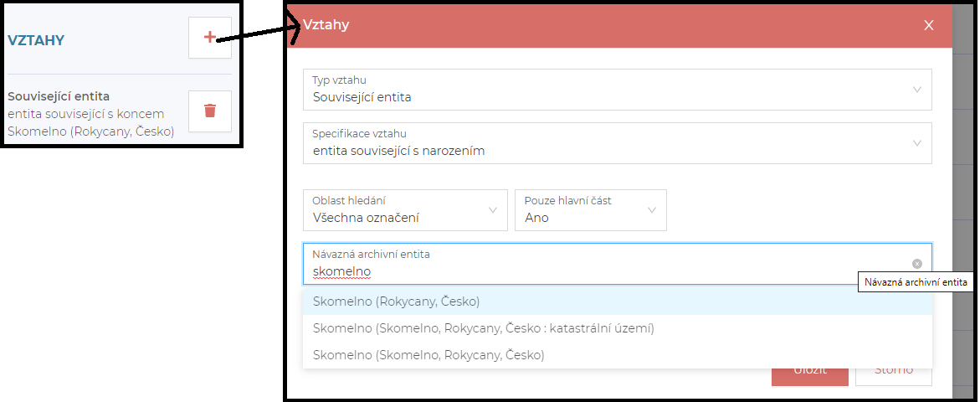Expand the Specifikace vztahu chevron arrow
The image size is (980, 402).
[916, 143]
